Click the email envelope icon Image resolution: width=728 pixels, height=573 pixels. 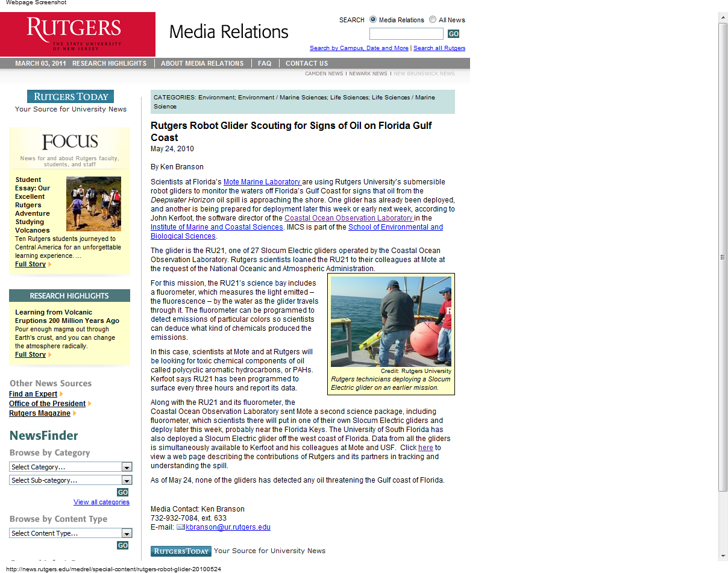tap(180, 527)
